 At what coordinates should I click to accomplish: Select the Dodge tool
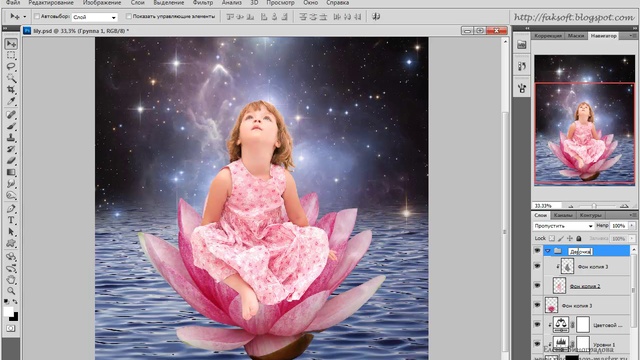[x=11, y=195]
